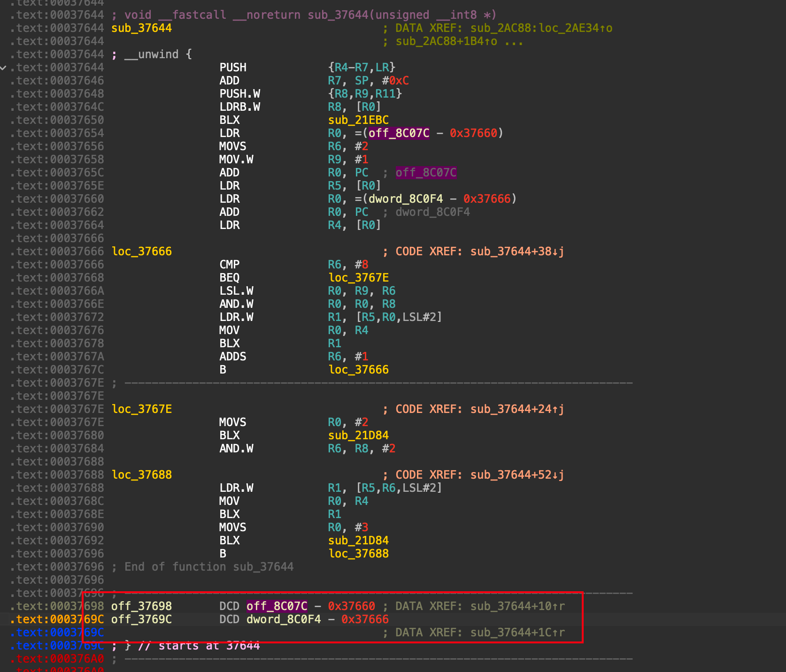Follow dword_8C0F4 operand in LDR at 00037660
786x672 pixels.
(405, 199)
